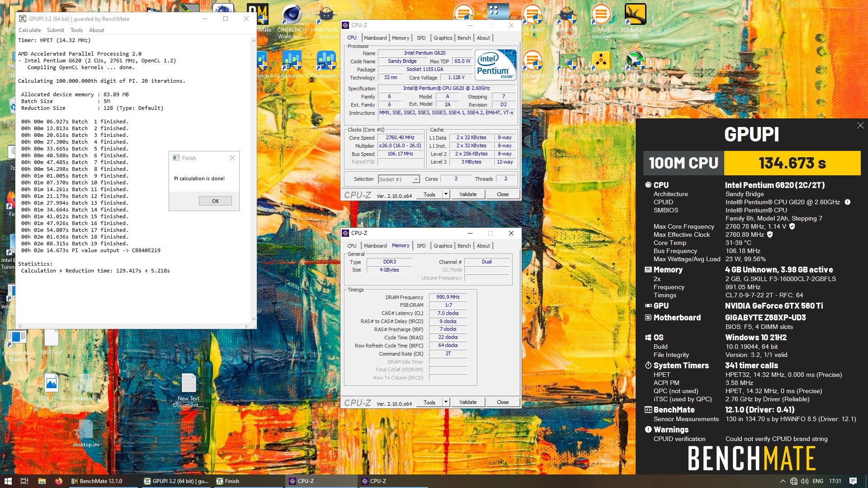868x488 pixels.
Task: Open the Calculate menu in GPUPI
Action: coord(29,30)
